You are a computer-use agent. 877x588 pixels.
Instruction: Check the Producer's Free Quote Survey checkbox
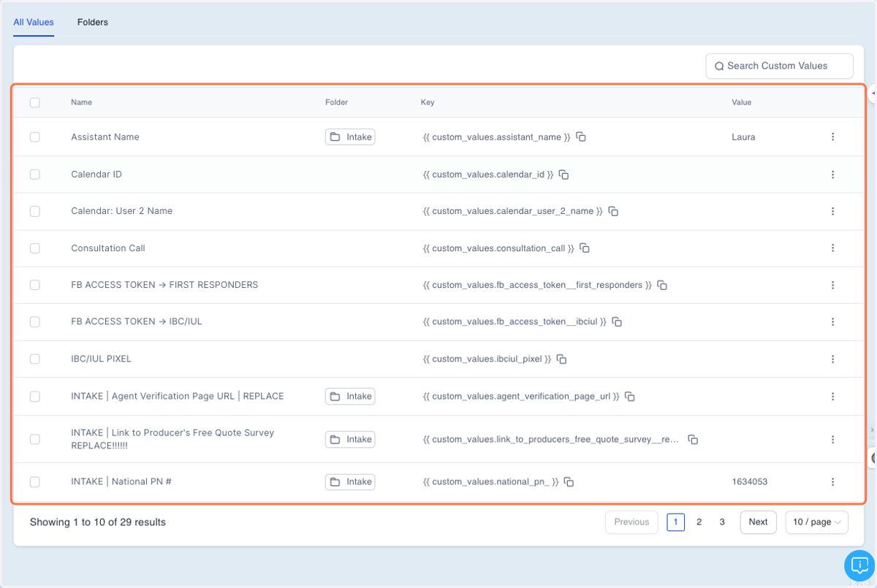pos(34,439)
